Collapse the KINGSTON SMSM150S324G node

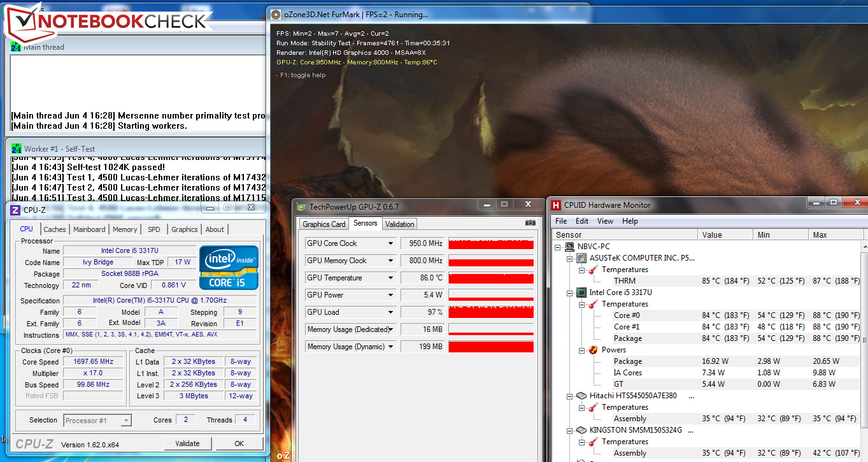570,430
